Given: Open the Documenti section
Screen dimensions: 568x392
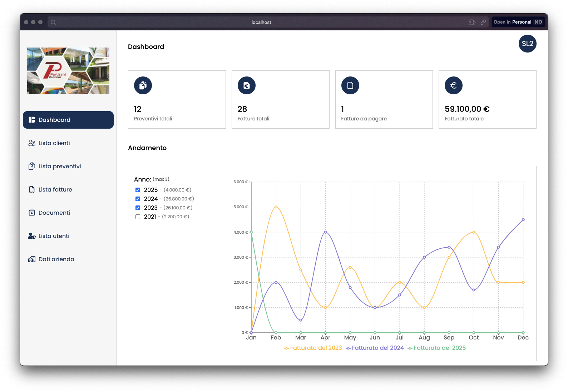Looking at the screenshot, I should (54, 213).
